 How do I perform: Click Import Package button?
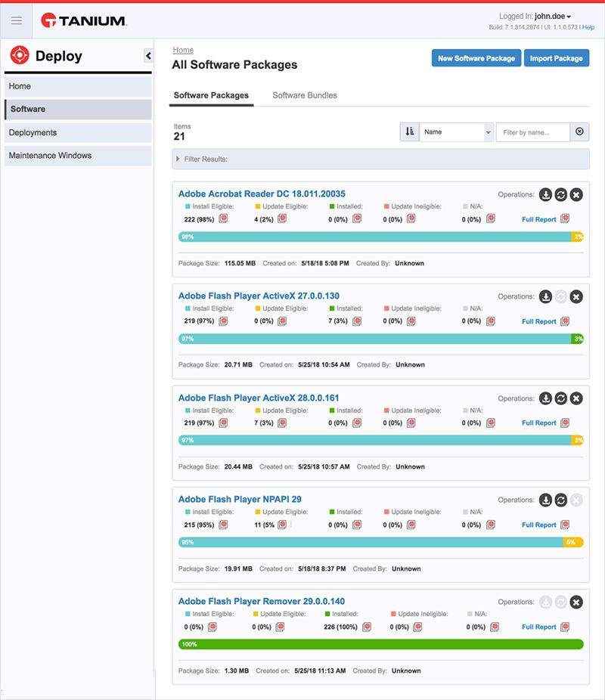coord(557,58)
